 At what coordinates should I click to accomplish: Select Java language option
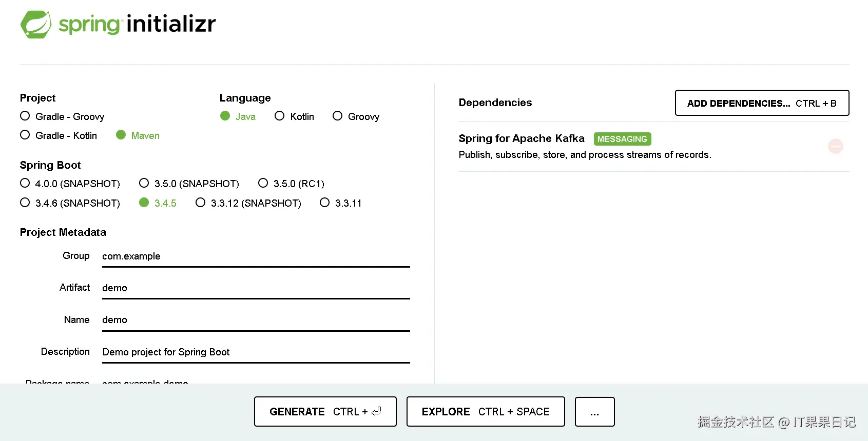tap(225, 116)
